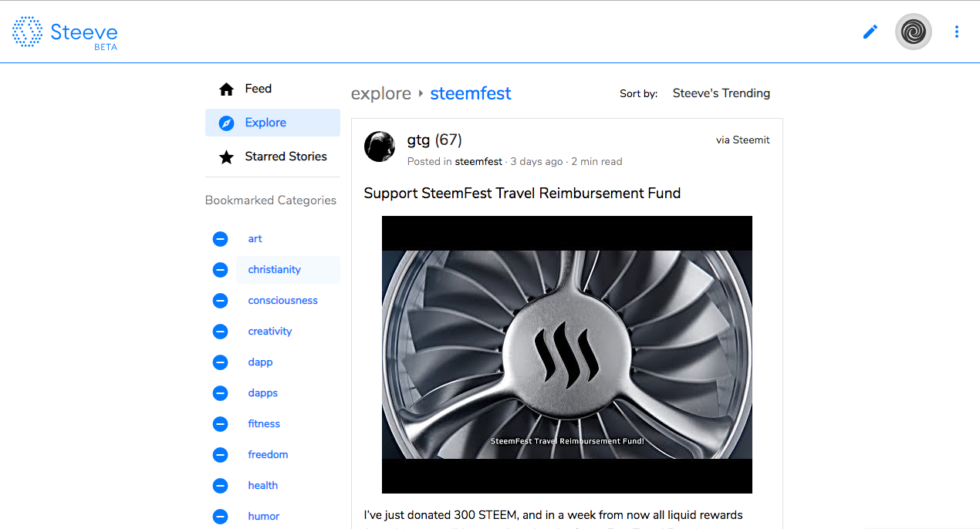
Task: Open Explore via the compass icon
Action: tap(226, 122)
